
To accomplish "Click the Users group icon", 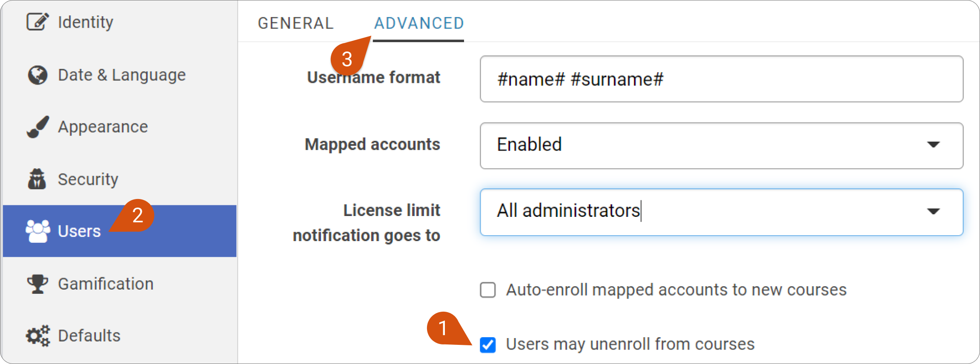I will click(x=37, y=231).
